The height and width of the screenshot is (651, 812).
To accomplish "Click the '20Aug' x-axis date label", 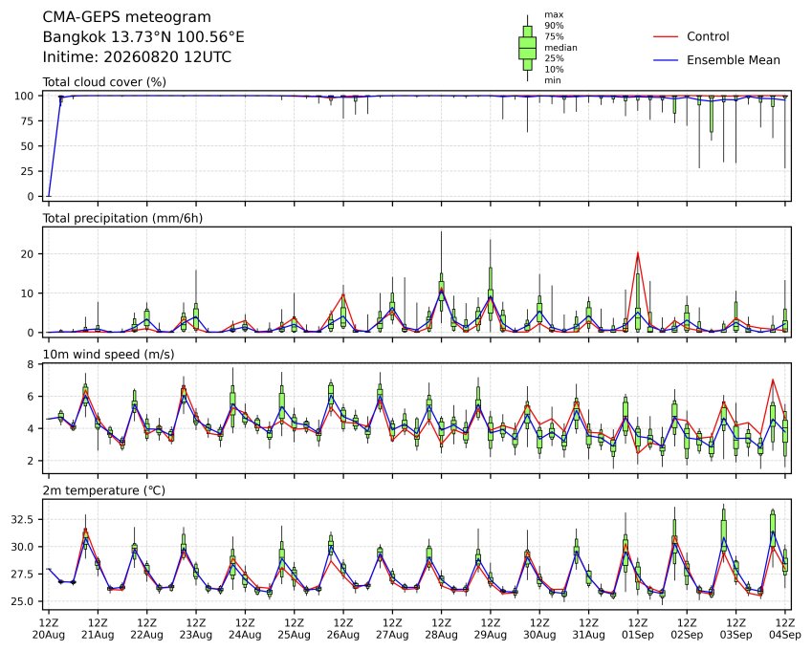I will click(x=49, y=635).
